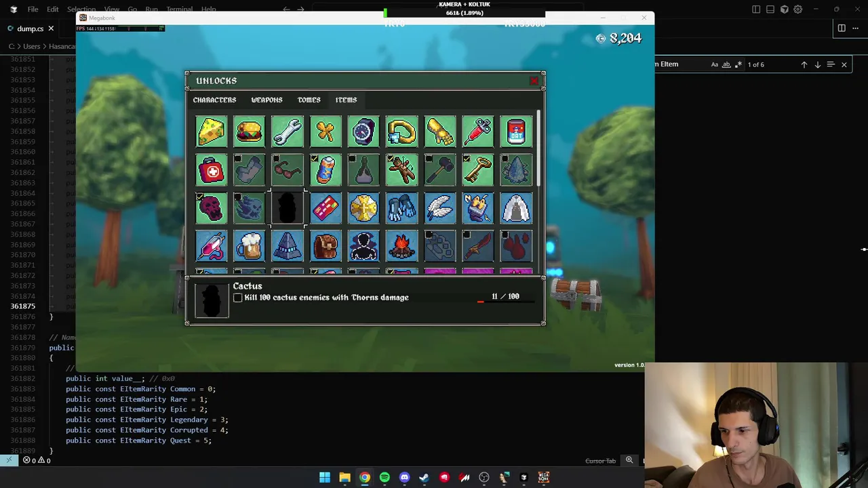The height and width of the screenshot is (488, 868).
Task: Close the Unlocks panel
Action: coord(534,81)
